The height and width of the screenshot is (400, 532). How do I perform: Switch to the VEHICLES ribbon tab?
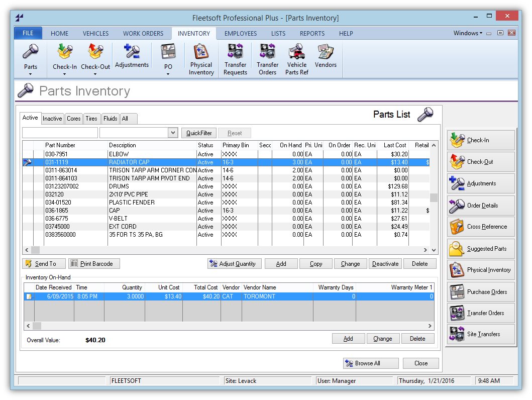[x=95, y=33]
